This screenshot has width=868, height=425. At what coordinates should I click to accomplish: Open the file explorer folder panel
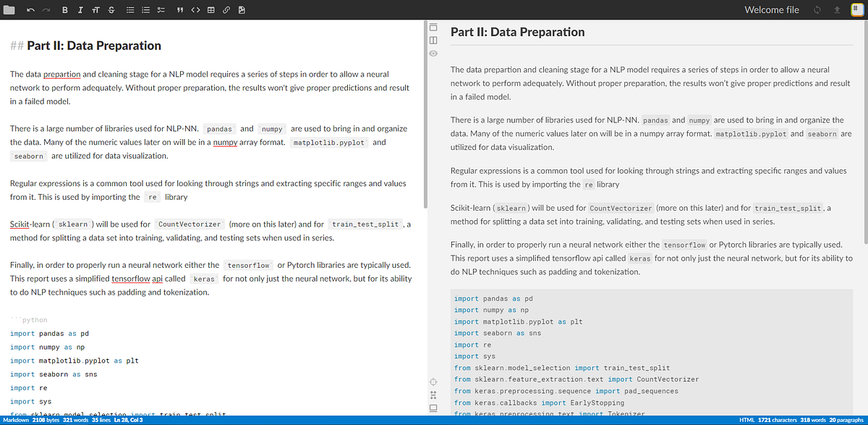[9, 9]
